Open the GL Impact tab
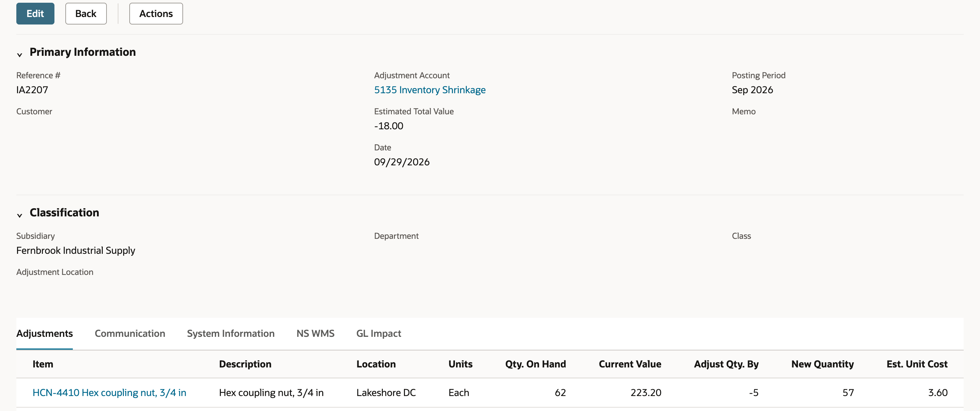Viewport: 980px width, 411px height. [378, 333]
